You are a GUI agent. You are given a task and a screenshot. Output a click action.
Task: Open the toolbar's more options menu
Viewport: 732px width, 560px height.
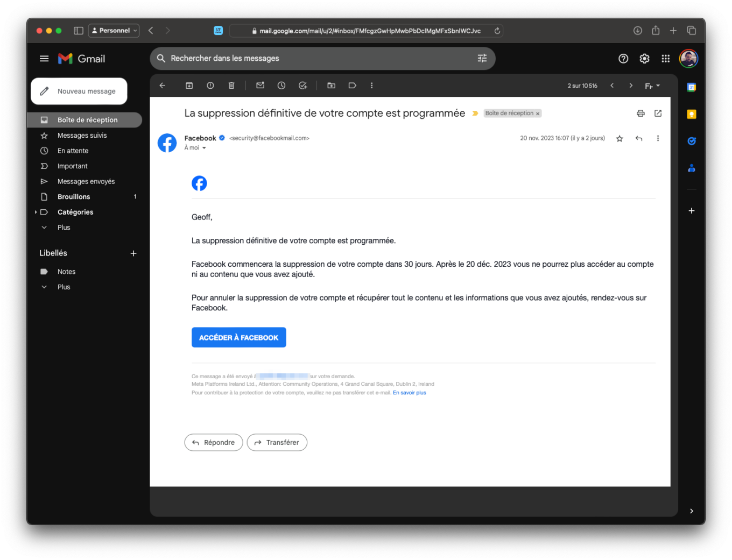point(372,86)
